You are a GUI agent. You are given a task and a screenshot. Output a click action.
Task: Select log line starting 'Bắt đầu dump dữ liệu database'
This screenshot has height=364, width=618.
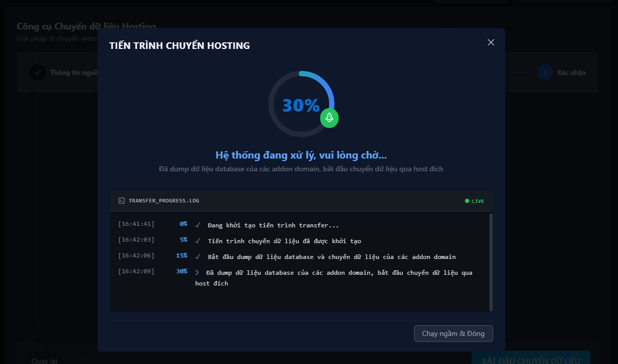click(x=332, y=257)
